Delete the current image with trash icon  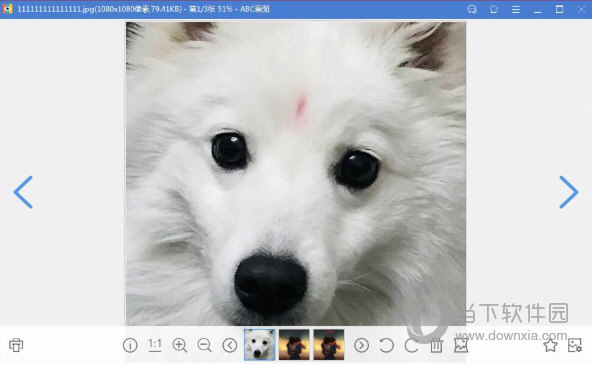436,345
